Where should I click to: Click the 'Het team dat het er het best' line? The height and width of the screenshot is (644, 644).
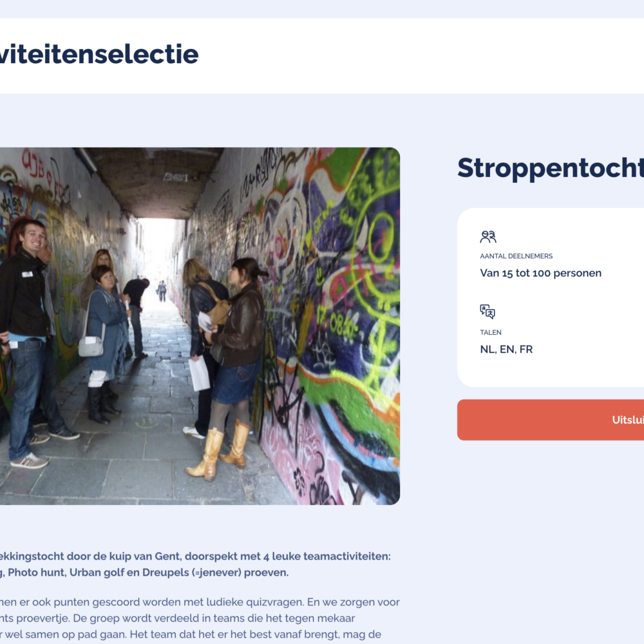tap(193, 634)
